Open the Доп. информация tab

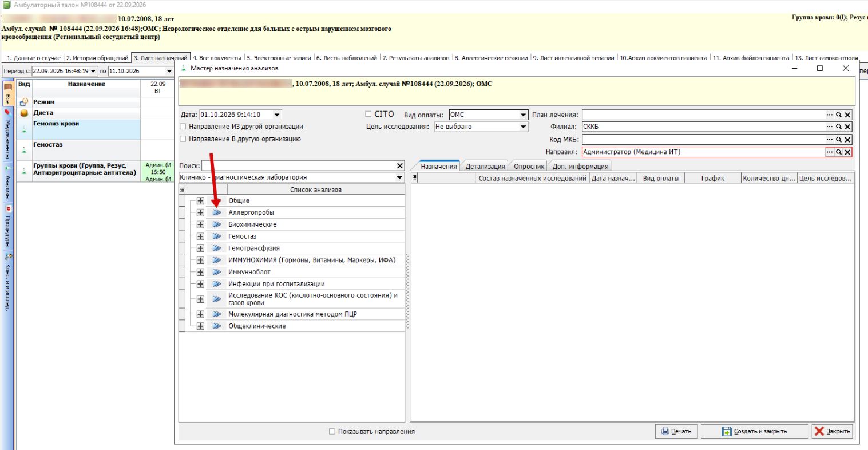[x=580, y=167]
